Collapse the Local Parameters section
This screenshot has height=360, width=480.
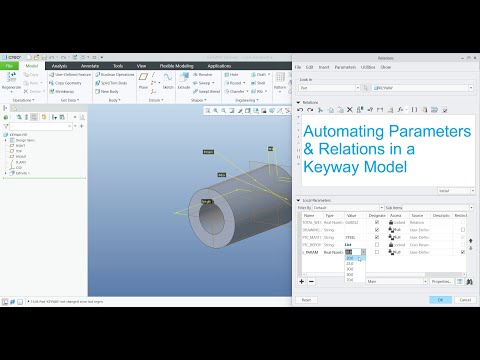pyautogui.click(x=298, y=200)
